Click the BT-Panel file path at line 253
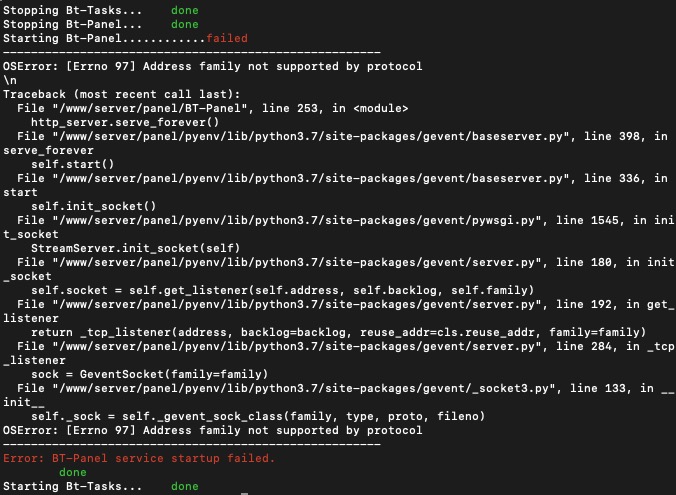This screenshot has height=495, width=676. 147,108
